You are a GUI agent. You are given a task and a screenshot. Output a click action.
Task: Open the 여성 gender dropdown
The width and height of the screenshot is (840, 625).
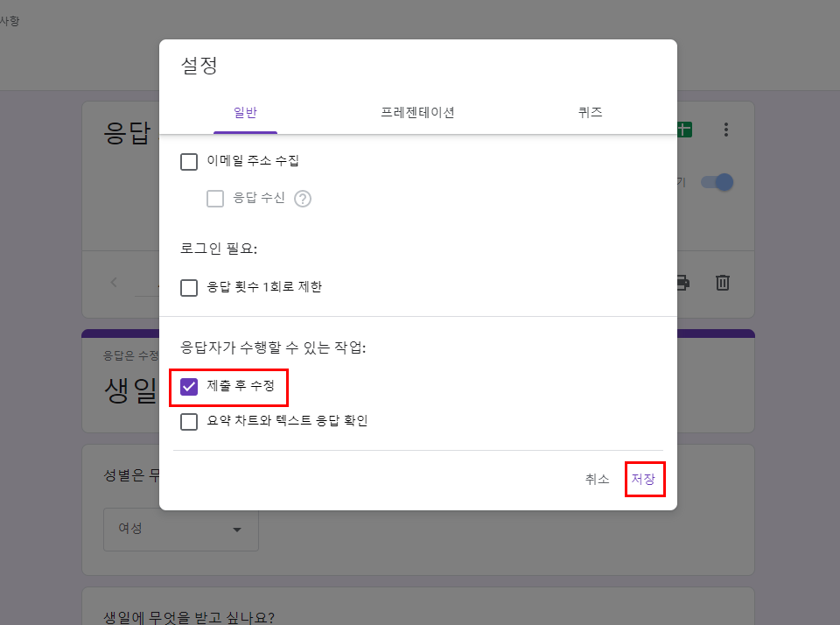pyautogui.click(x=180, y=530)
